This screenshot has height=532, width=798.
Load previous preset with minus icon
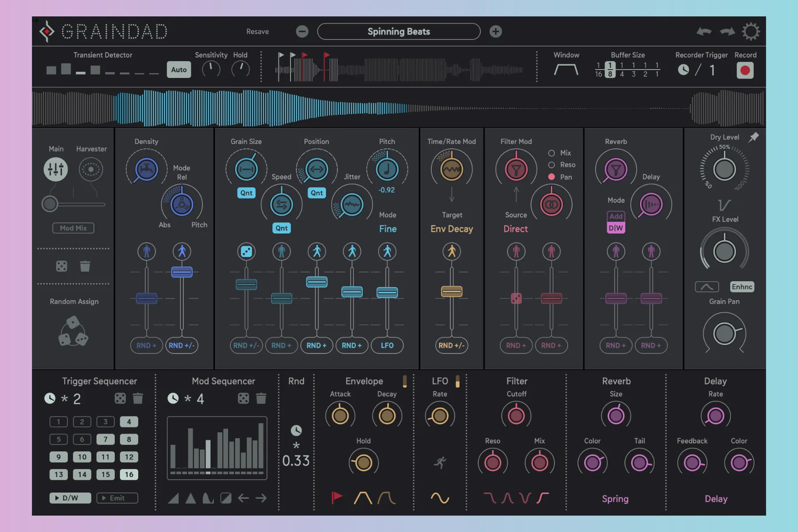(x=302, y=31)
